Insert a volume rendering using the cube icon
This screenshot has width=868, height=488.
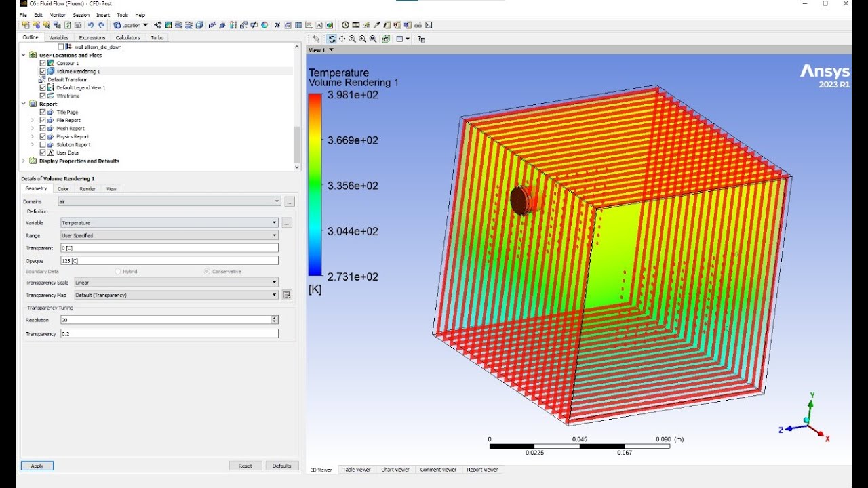coord(200,25)
